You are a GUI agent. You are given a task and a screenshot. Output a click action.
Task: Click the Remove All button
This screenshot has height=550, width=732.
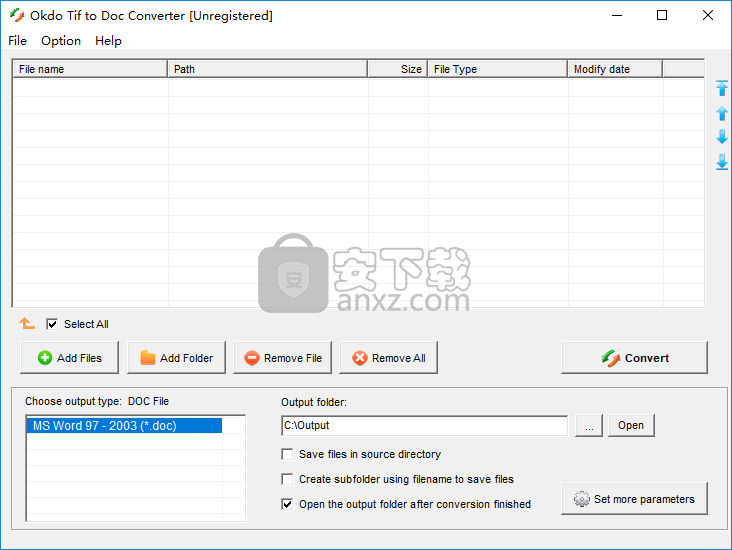(x=388, y=358)
